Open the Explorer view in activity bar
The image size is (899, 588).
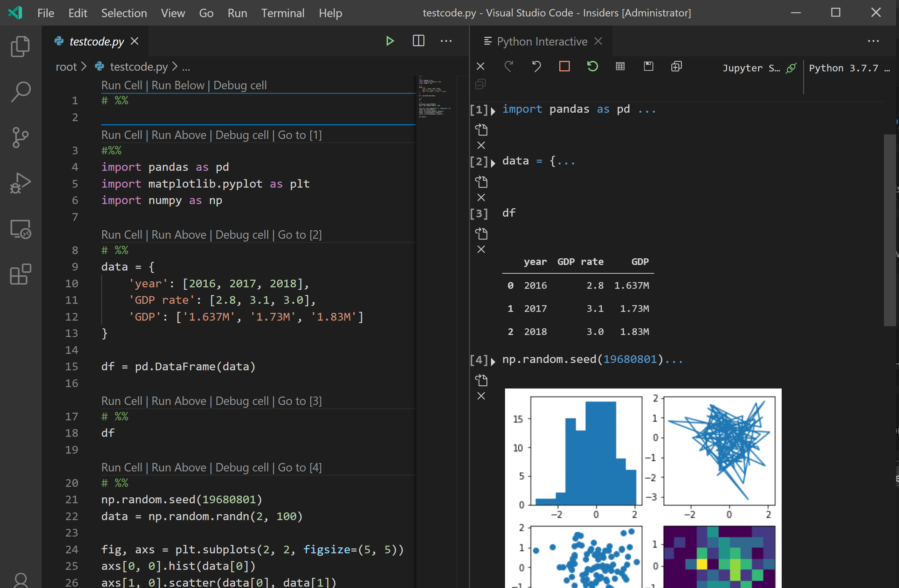[20, 47]
